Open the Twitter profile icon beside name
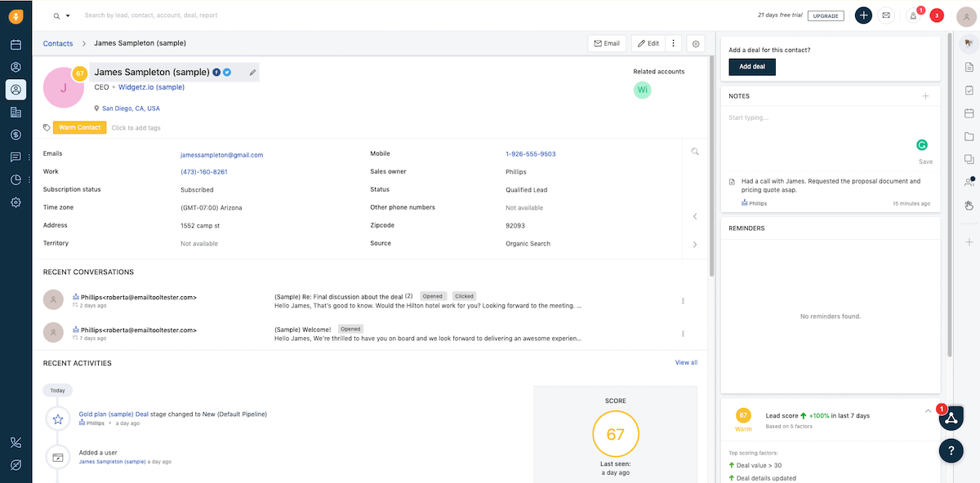 coord(227,73)
